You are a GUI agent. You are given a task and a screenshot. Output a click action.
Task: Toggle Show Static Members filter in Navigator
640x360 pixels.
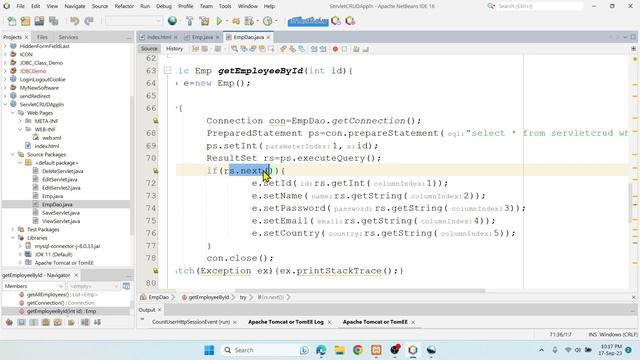point(33,322)
